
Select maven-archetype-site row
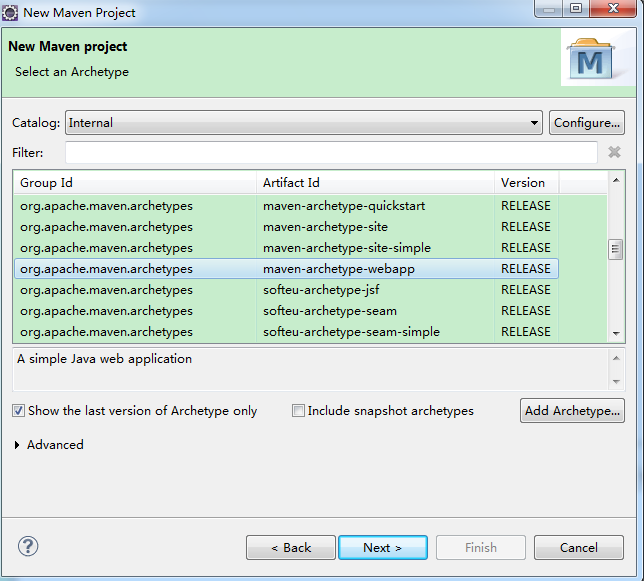tap(286, 227)
